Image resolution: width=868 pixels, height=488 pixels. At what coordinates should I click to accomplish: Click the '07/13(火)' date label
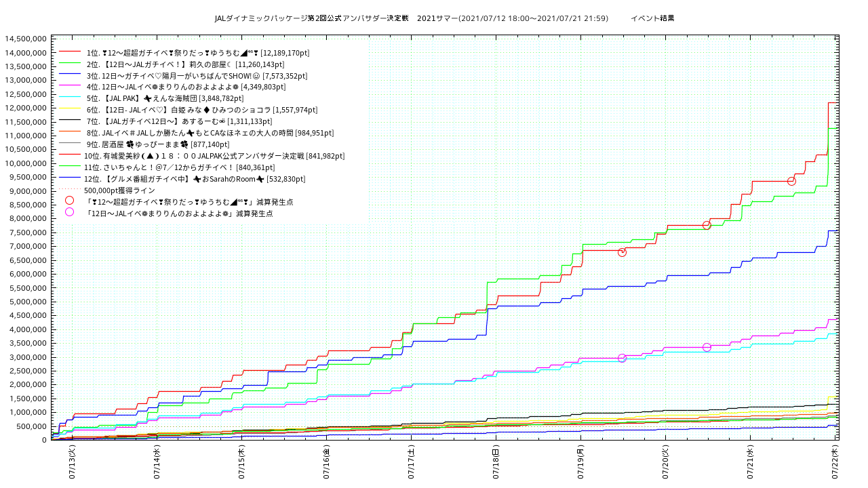point(73,463)
